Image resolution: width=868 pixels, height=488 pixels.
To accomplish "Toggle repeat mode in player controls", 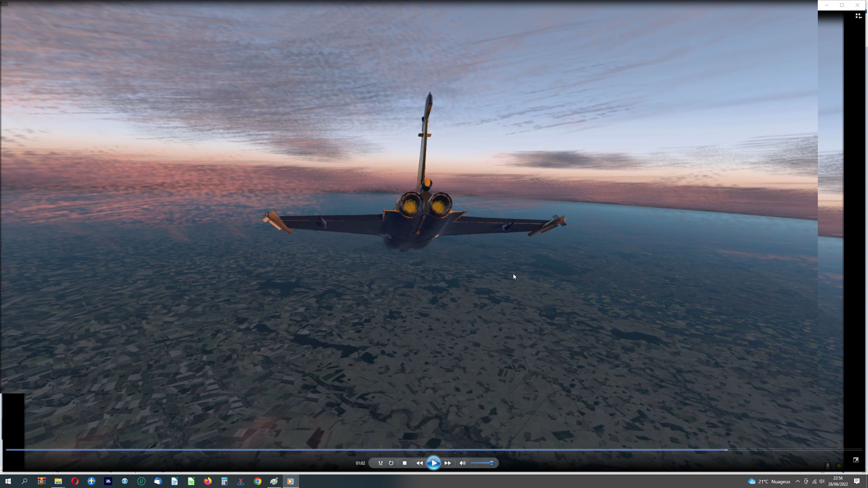I will coord(391,463).
